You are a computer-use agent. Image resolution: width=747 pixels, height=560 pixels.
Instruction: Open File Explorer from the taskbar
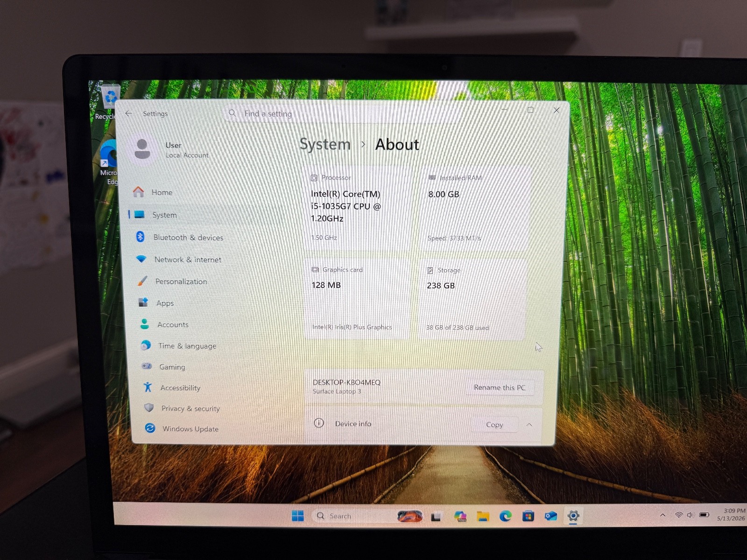(x=483, y=516)
